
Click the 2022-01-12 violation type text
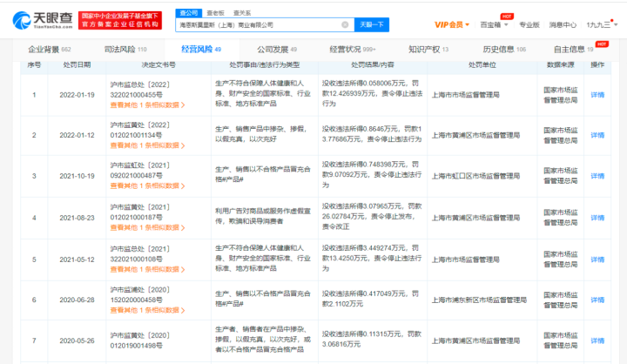click(x=260, y=134)
